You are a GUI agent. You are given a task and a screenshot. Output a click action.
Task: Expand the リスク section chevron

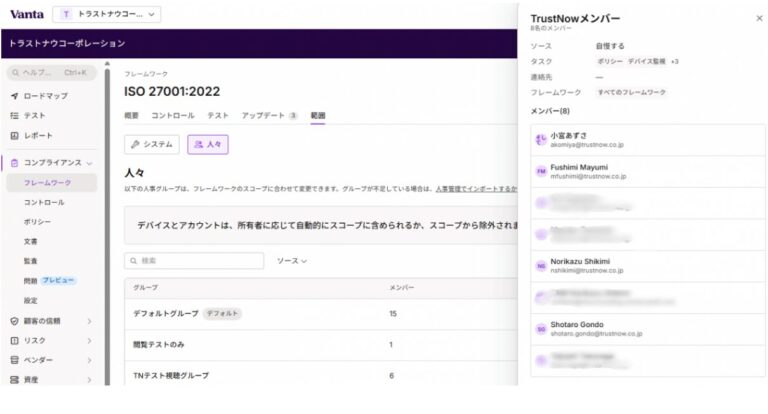[x=90, y=341]
